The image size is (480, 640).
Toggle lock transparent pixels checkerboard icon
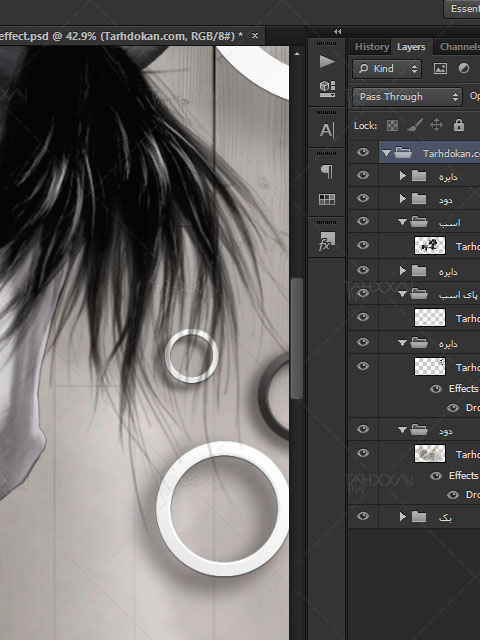[392, 125]
